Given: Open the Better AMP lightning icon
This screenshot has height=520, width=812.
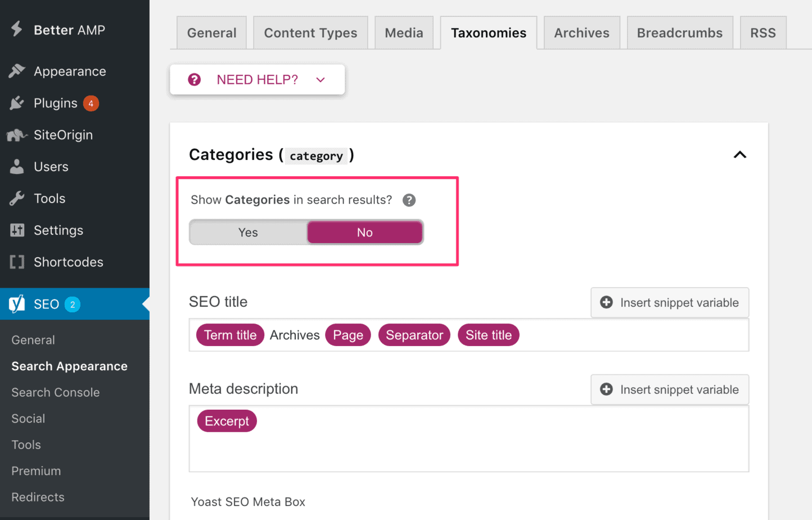Looking at the screenshot, I should 16,29.
